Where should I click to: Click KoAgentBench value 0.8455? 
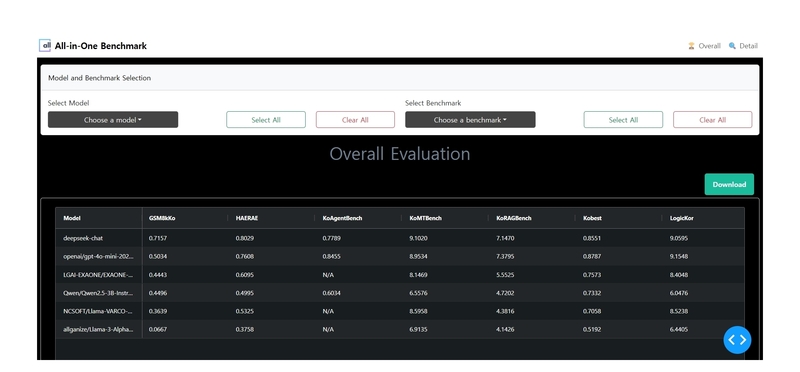(x=331, y=256)
